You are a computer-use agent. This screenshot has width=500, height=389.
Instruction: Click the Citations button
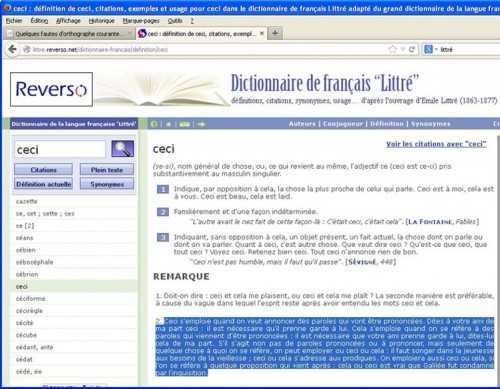coord(43,170)
